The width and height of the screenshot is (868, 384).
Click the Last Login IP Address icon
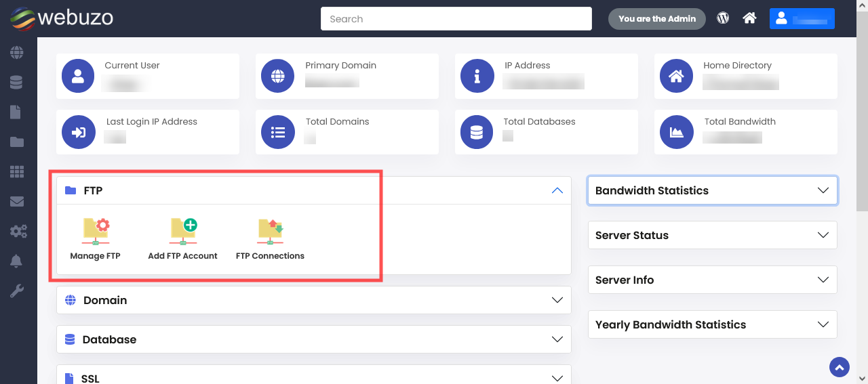click(x=78, y=132)
